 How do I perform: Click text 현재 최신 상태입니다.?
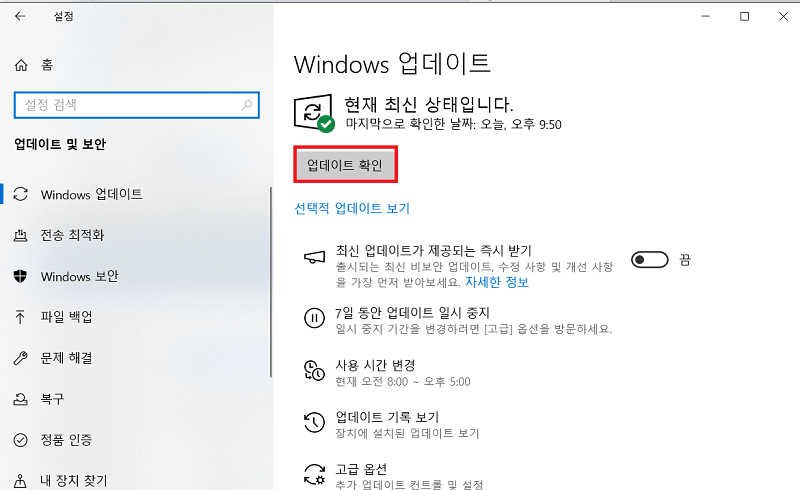[429, 105]
